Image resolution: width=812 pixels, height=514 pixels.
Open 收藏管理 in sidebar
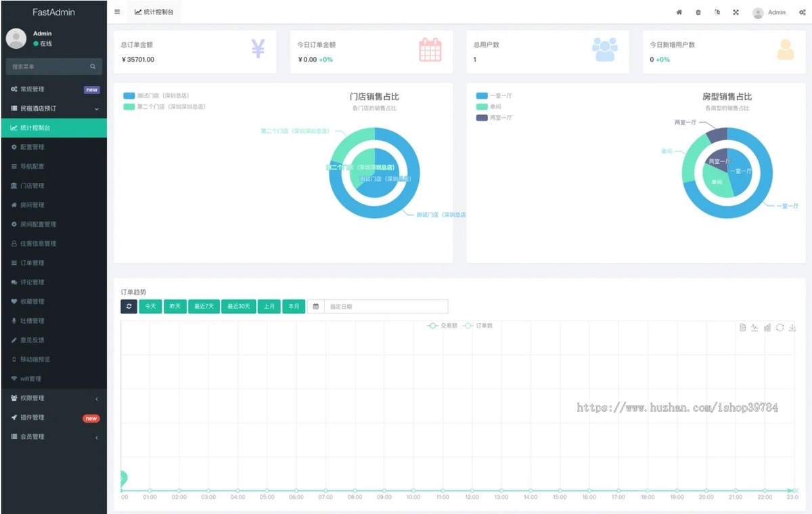point(53,301)
